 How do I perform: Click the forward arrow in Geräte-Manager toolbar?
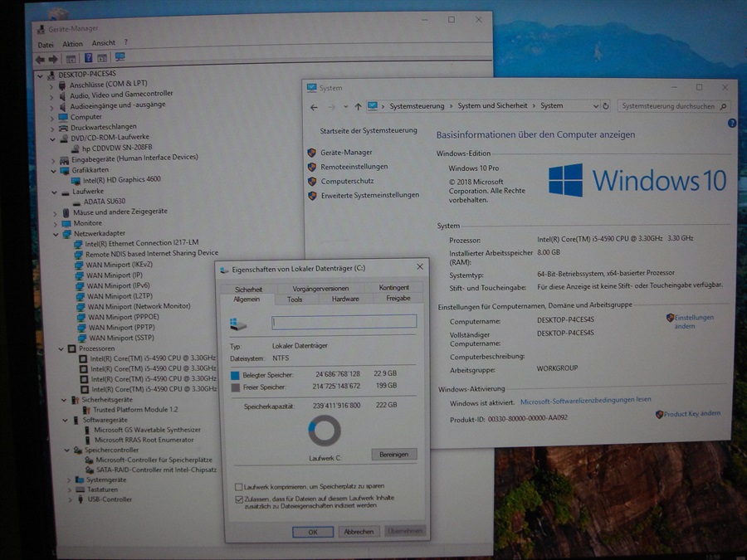pos(53,59)
